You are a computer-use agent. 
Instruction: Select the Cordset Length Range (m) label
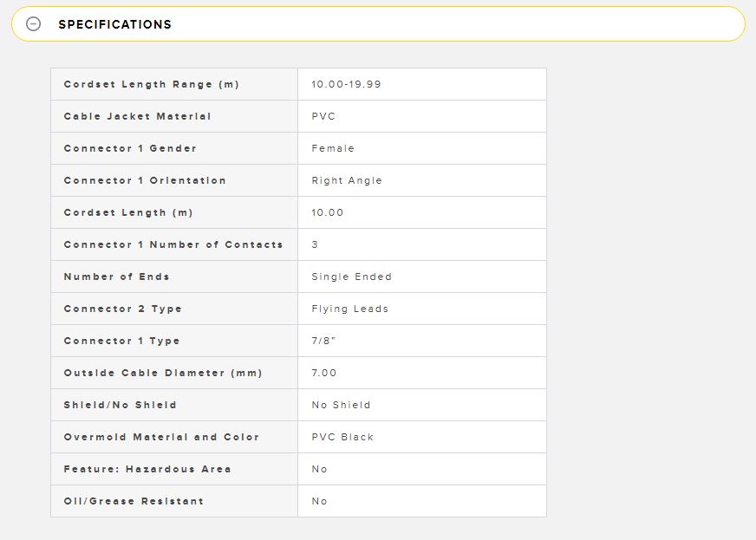coord(152,84)
